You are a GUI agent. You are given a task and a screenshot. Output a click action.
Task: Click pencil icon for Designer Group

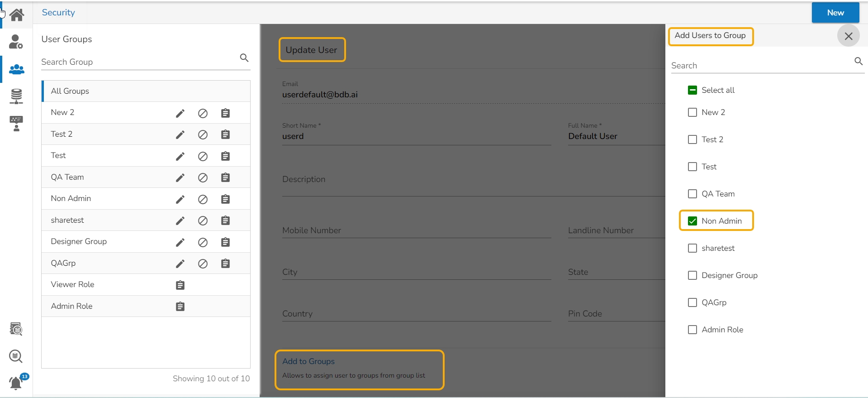coord(180,242)
